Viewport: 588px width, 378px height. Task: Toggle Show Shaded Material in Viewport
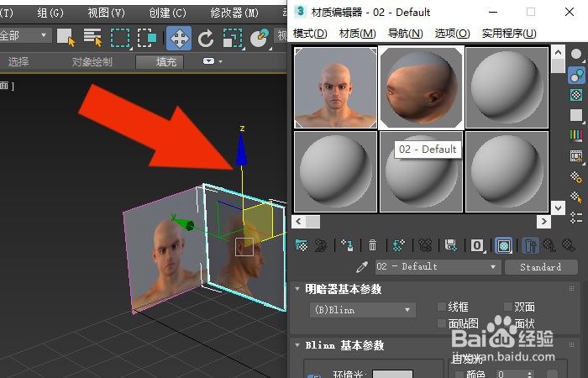pyautogui.click(x=503, y=246)
